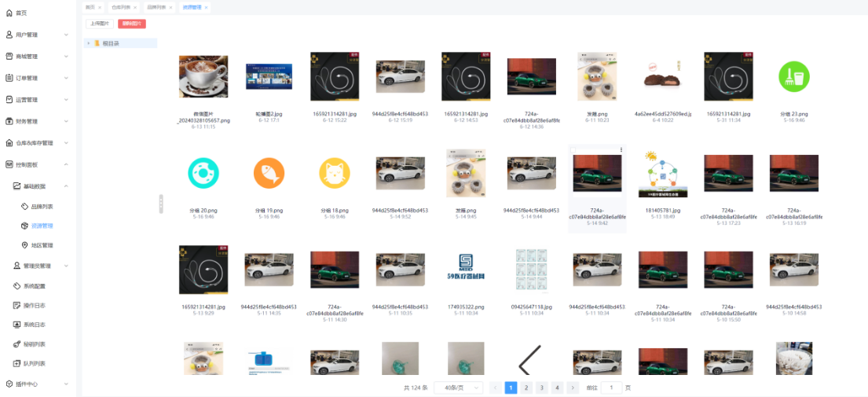Tick the checkbox on the highlighted 724a image card
868x397 pixels.
click(573, 150)
